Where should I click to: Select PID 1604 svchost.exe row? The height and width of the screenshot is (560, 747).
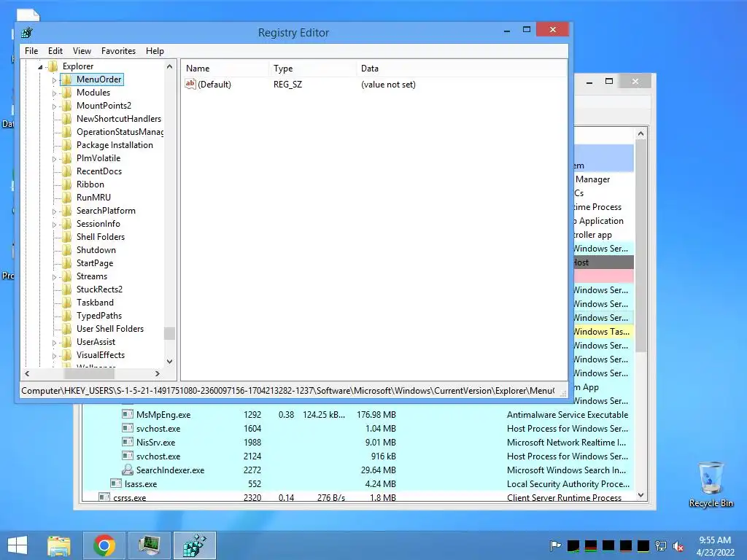[357, 429]
